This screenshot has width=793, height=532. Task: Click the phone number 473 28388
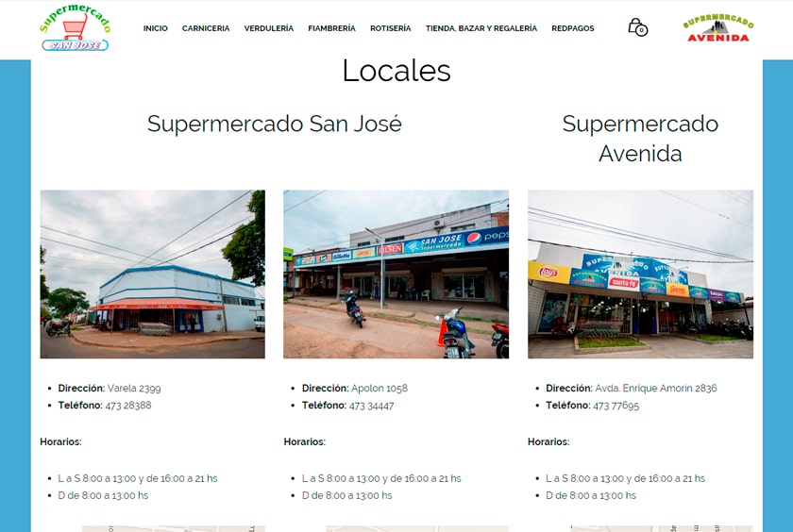click(x=128, y=406)
